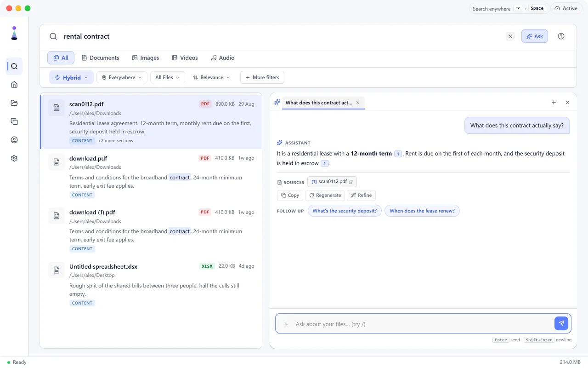Open Settings gear in the sidebar
588x368 pixels.
pos(14,158)
